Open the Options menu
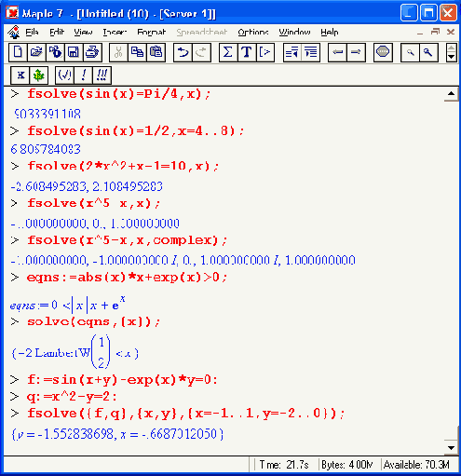Image resolution: width=461 pixels, height=476 pixels. [253, 32]
